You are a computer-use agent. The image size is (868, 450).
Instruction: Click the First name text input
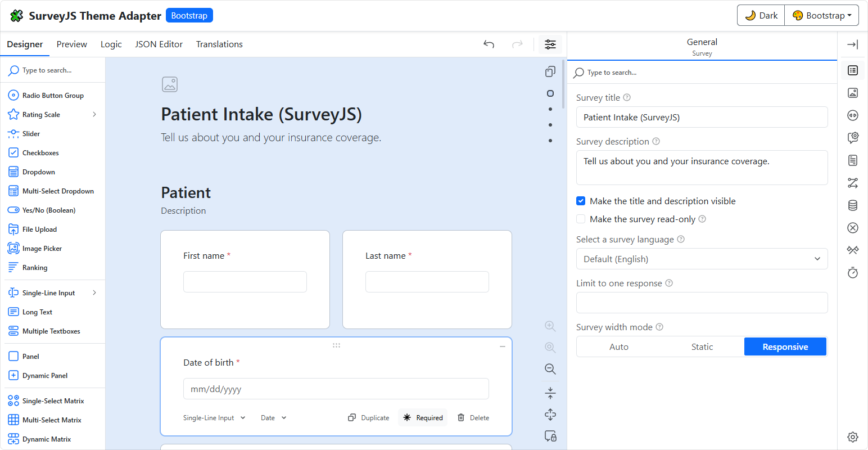245,282
